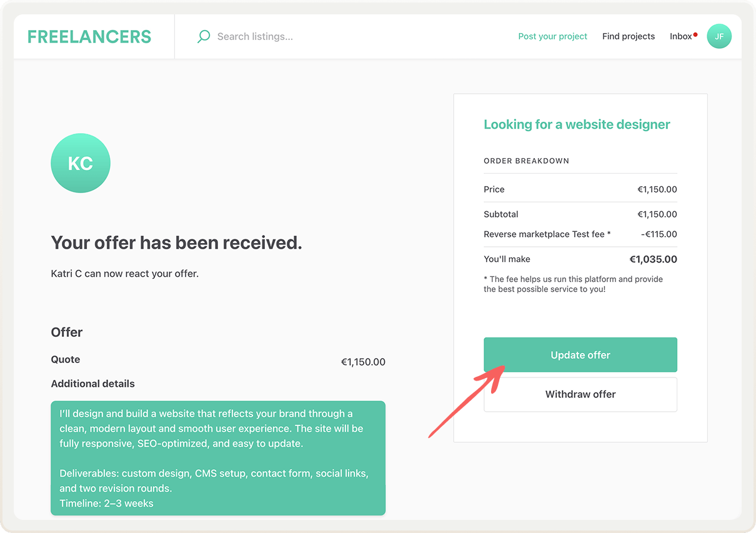
Task: Click the Withdraw offer button
Action: click(x=580, y=394)
